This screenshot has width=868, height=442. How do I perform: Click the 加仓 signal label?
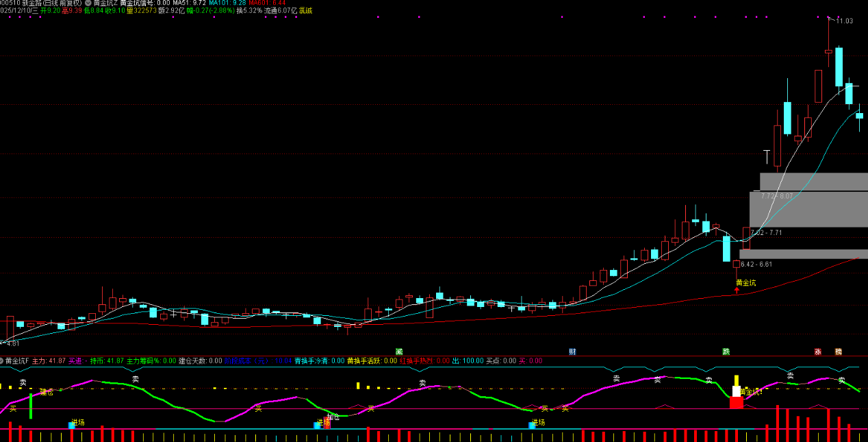pos(333,417)
